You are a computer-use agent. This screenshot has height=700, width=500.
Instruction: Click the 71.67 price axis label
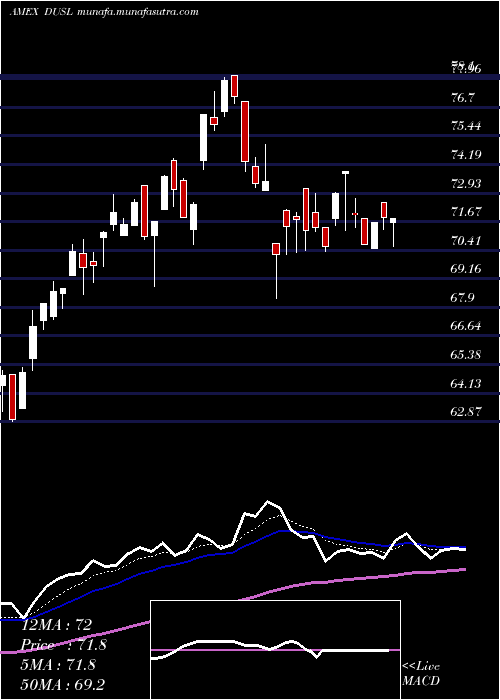click(467, 212)
